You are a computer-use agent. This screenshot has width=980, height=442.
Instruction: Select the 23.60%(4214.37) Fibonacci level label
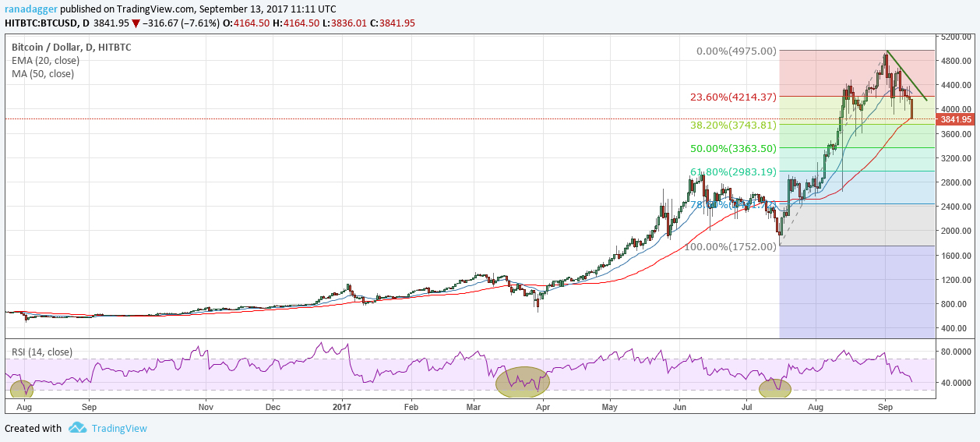click(x=733, y=97)
